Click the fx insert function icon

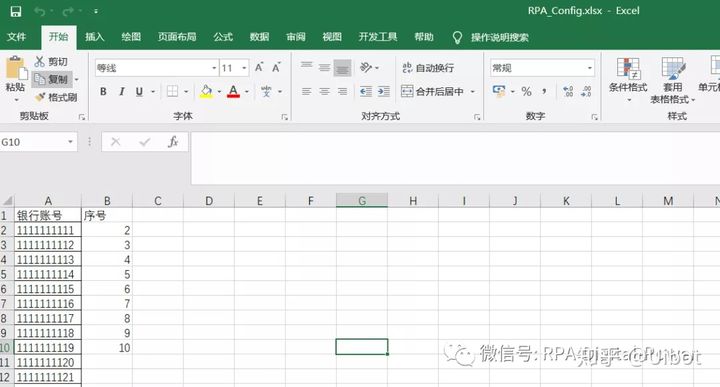pos(173,142)
